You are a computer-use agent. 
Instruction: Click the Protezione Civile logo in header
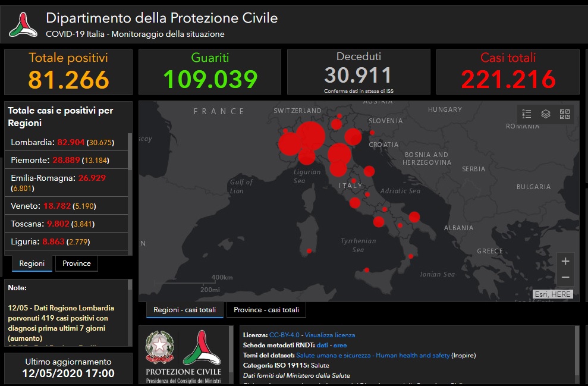[x=23, y=25]
